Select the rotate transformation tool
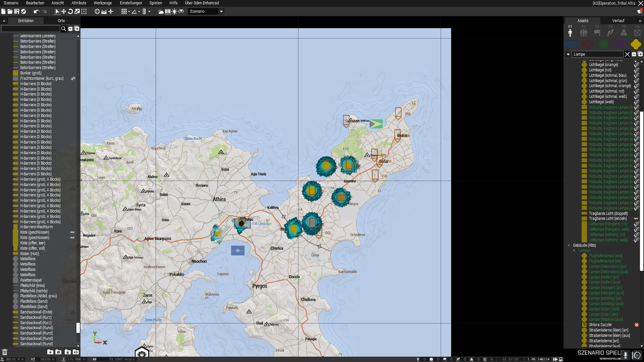The height and width of the screenshot is (362, 644). (x=70, y=11)
